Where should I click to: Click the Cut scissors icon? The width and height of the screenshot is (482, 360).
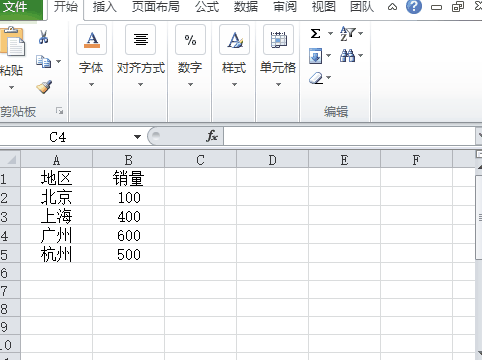click(x=44, y=37)
